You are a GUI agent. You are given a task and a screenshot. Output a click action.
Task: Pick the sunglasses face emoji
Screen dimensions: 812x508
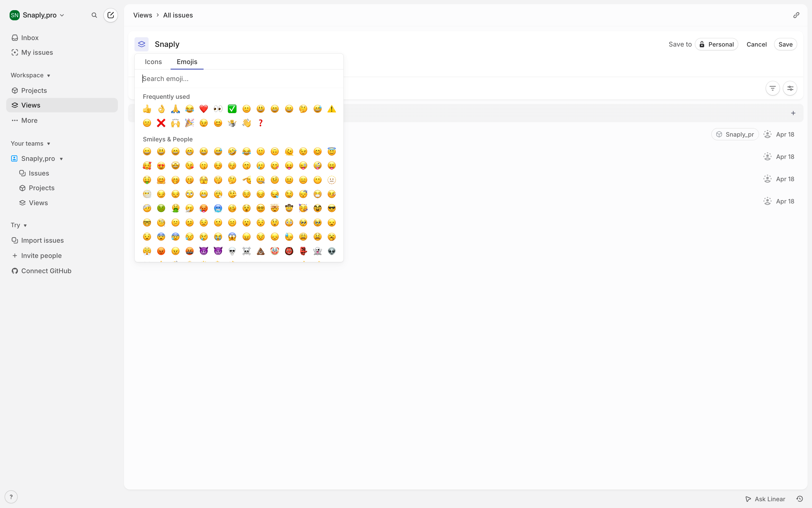(x=332, y=208)
